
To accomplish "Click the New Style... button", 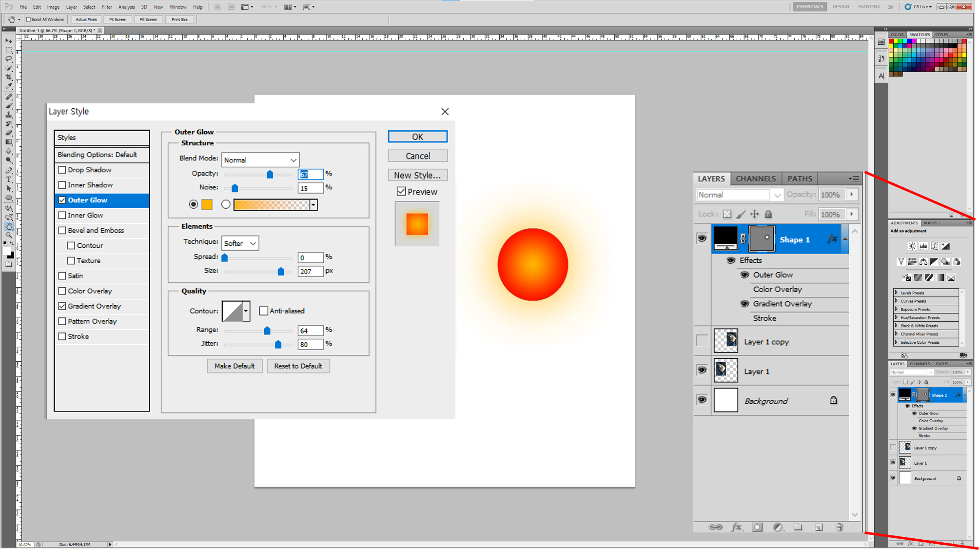I will click(x=417, y=175).
